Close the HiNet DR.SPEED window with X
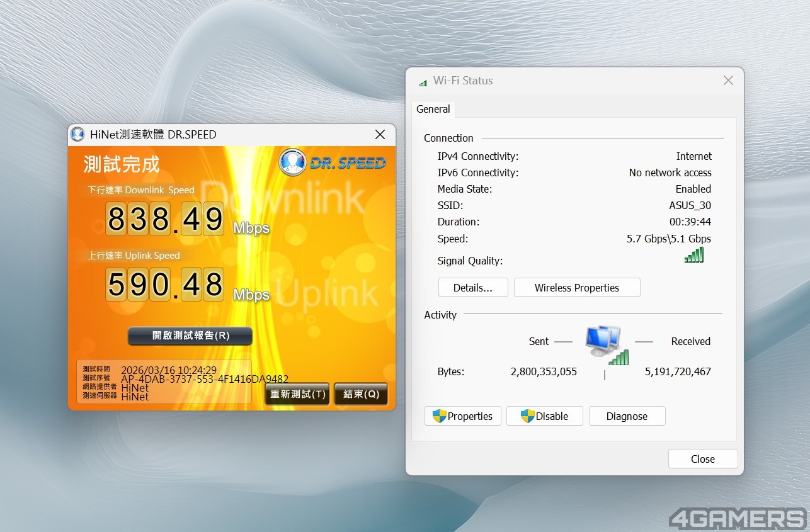Screen dimensions: 810x532 (x=380, y=134)
